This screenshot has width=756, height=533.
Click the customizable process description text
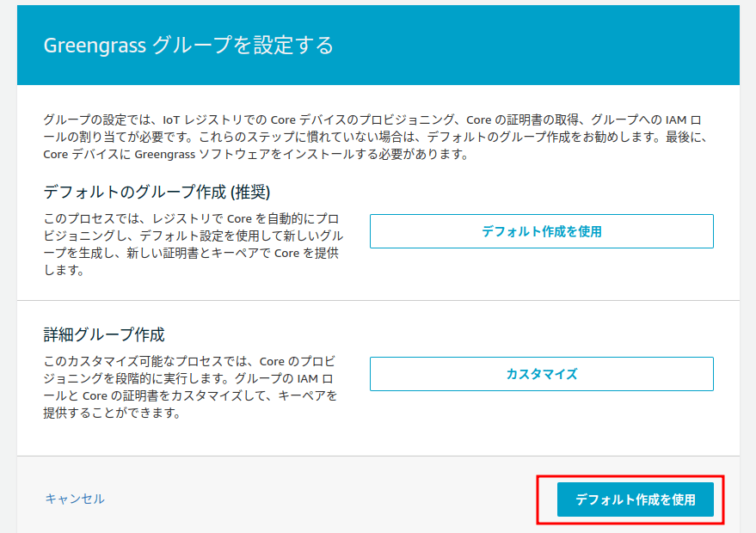pos(190,387)
